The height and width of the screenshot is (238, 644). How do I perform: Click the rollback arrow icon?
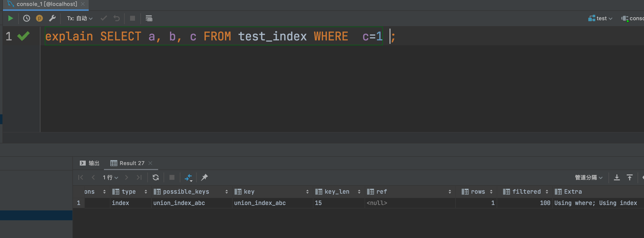coord(117,18)
